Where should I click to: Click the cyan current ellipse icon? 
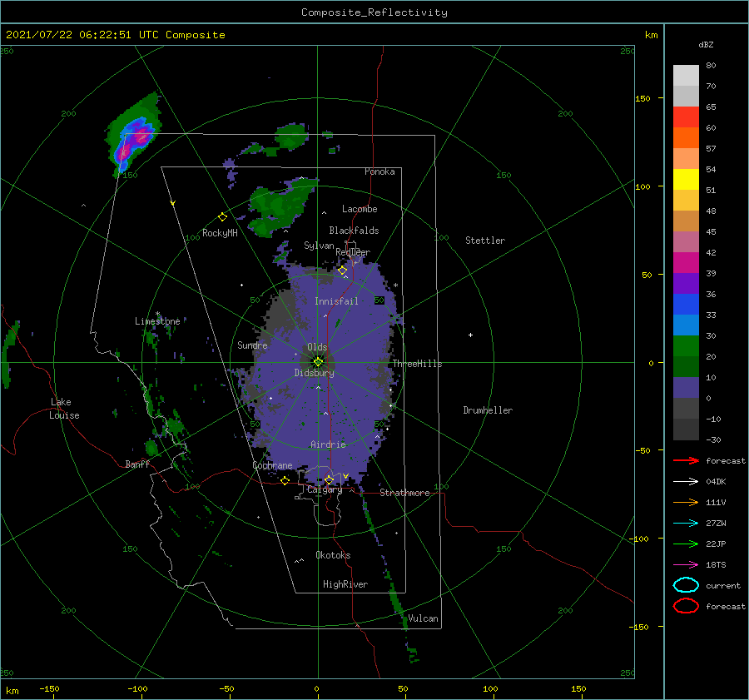(686, 585)
